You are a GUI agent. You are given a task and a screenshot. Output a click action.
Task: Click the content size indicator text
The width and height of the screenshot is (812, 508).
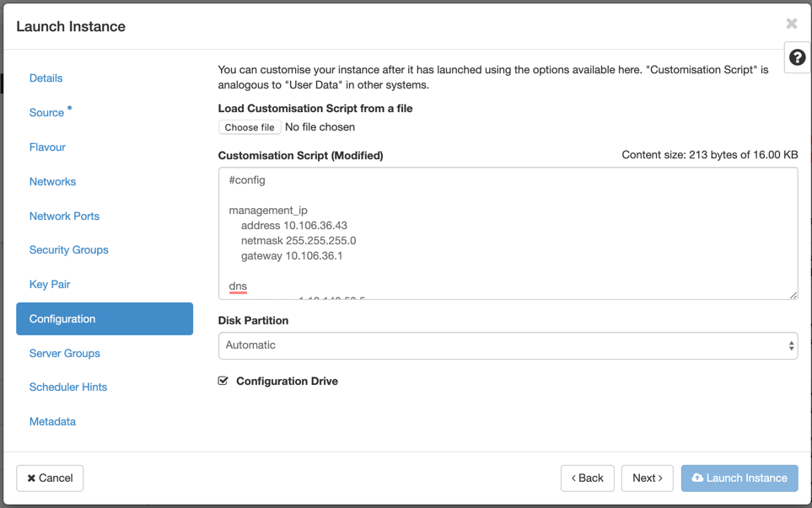[710, 155]
